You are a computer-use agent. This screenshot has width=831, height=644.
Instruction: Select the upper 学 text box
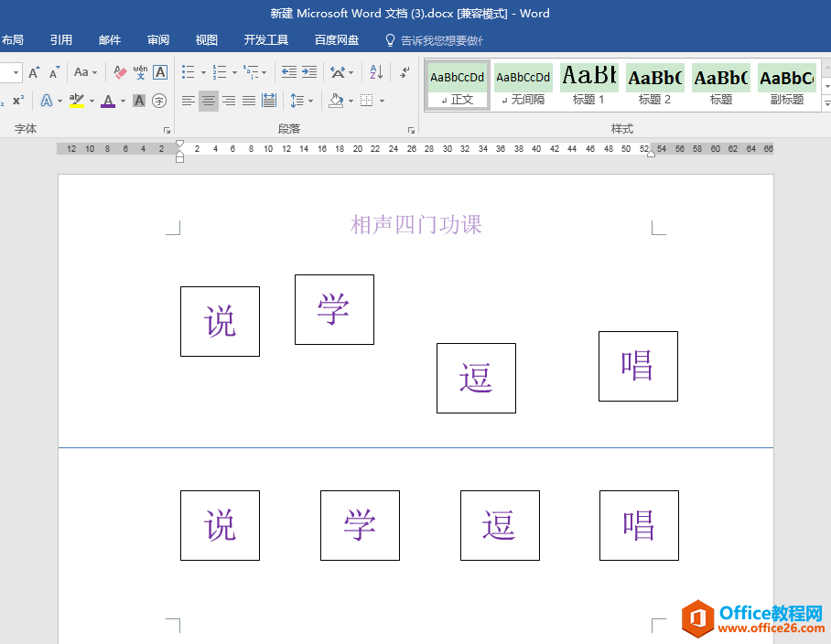(334, 310)
